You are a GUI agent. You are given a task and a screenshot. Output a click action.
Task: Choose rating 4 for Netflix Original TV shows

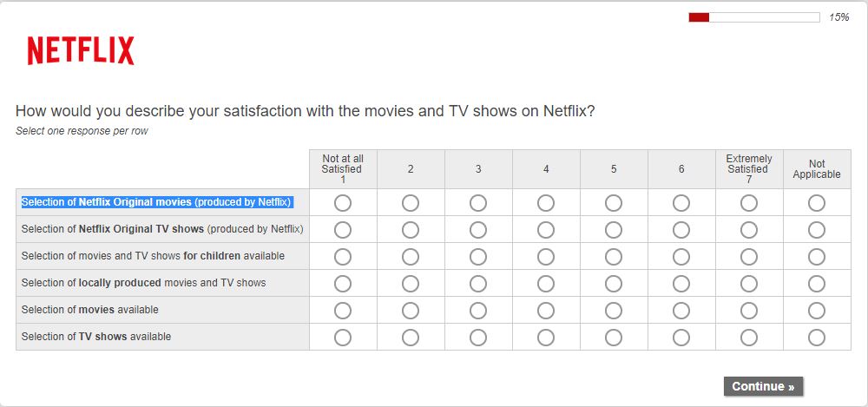(546, 230)
